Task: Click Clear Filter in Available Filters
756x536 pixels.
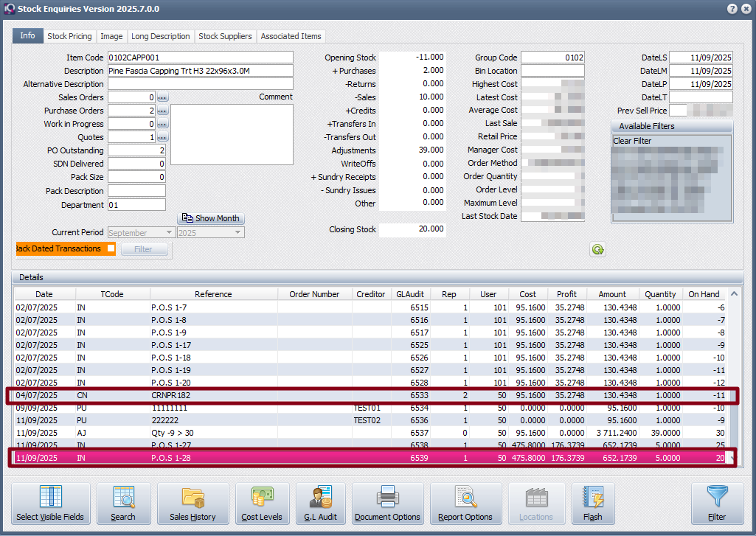Action: click(632, 141)
